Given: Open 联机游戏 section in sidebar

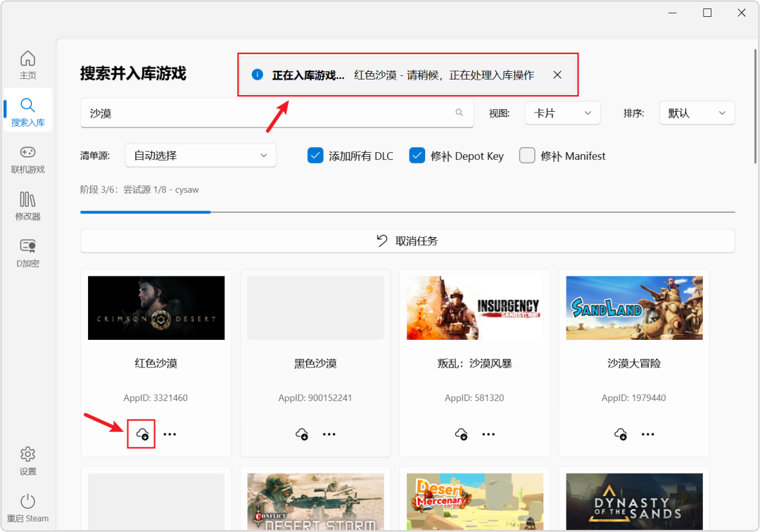Looking at the screenshot, I should pyautogui.click(x=27, y=160).
